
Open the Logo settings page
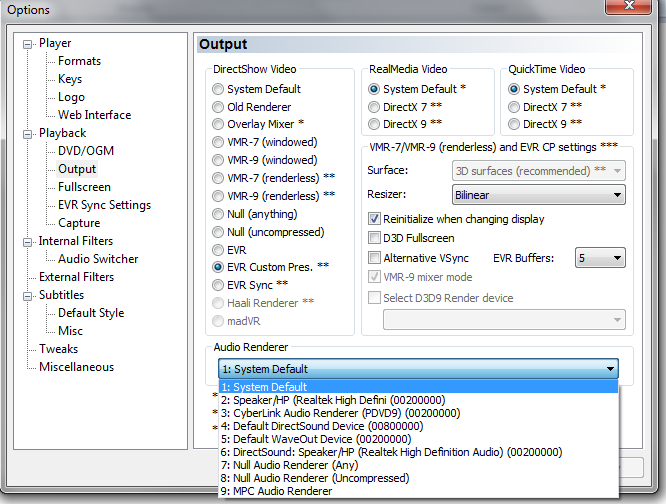pos(71,97)
